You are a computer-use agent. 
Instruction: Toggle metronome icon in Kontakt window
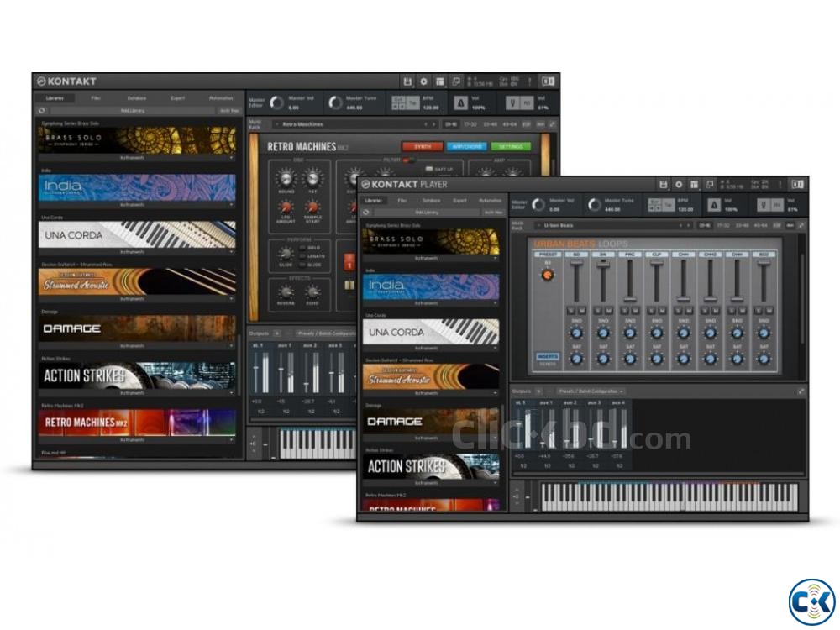click(x=460, y=102)
